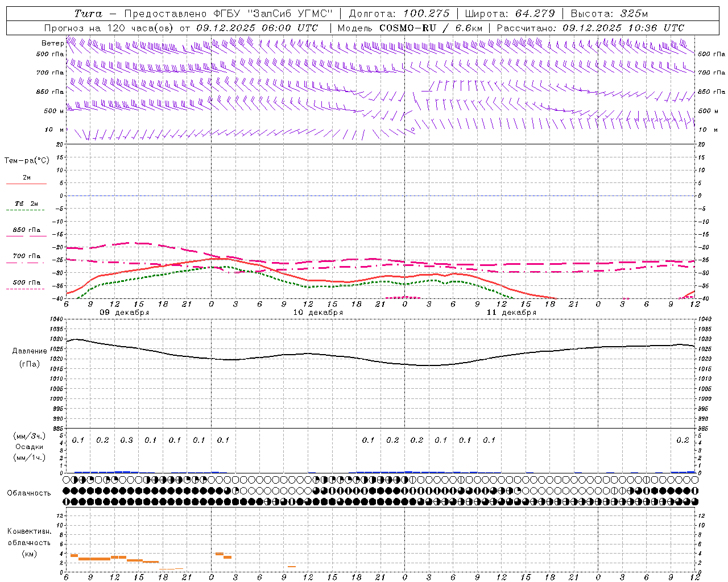Image resolution: width=728 pixels, height=582 pixels.
Task: Click the "11 декабря" date label
Action: pos(511,312)
